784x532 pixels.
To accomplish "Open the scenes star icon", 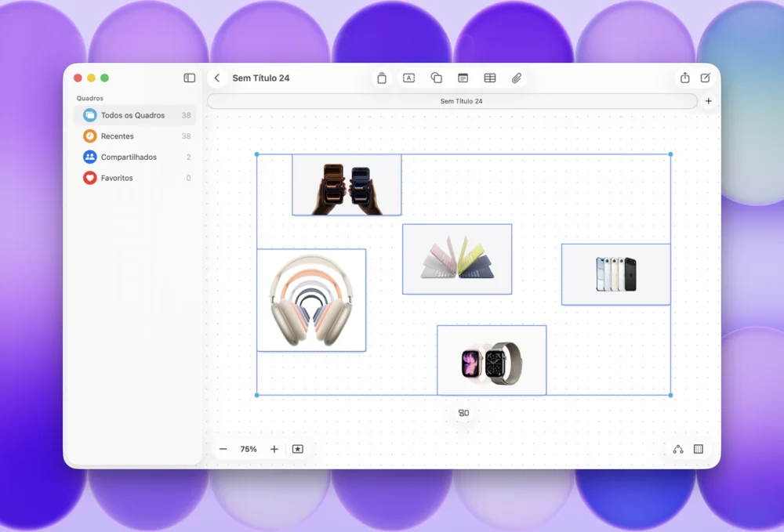I will 297,449.
